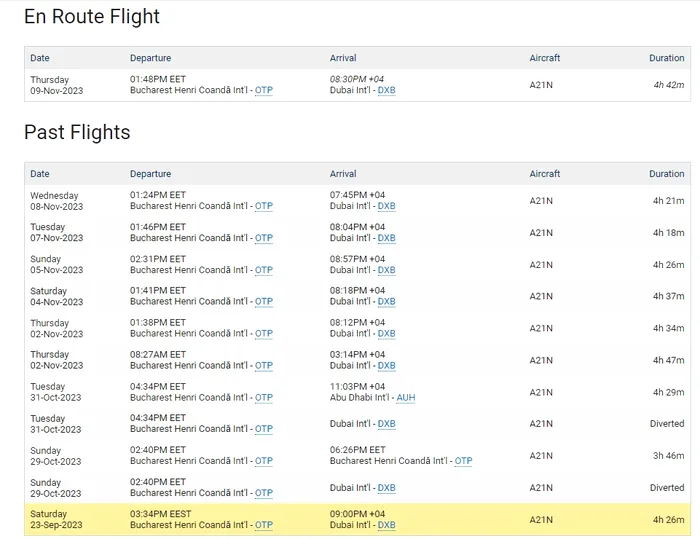
Task: Click the OTP link in the Arrival column
Action: 463,461
